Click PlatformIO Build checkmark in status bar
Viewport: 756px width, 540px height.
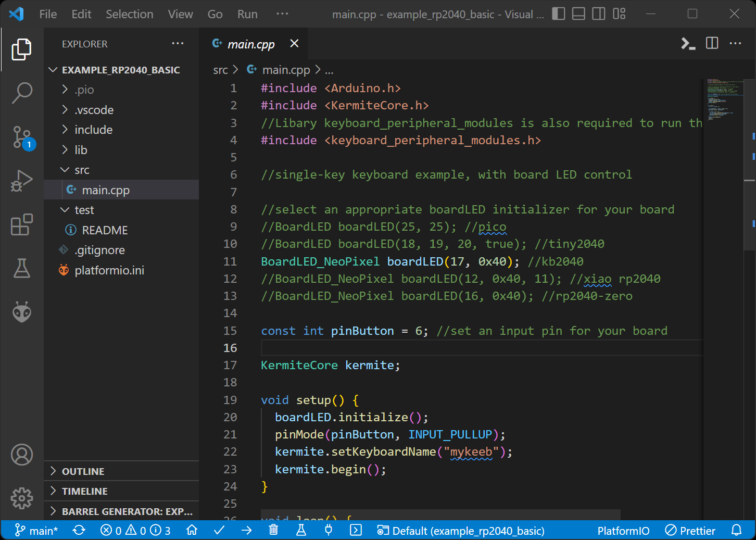219,530
